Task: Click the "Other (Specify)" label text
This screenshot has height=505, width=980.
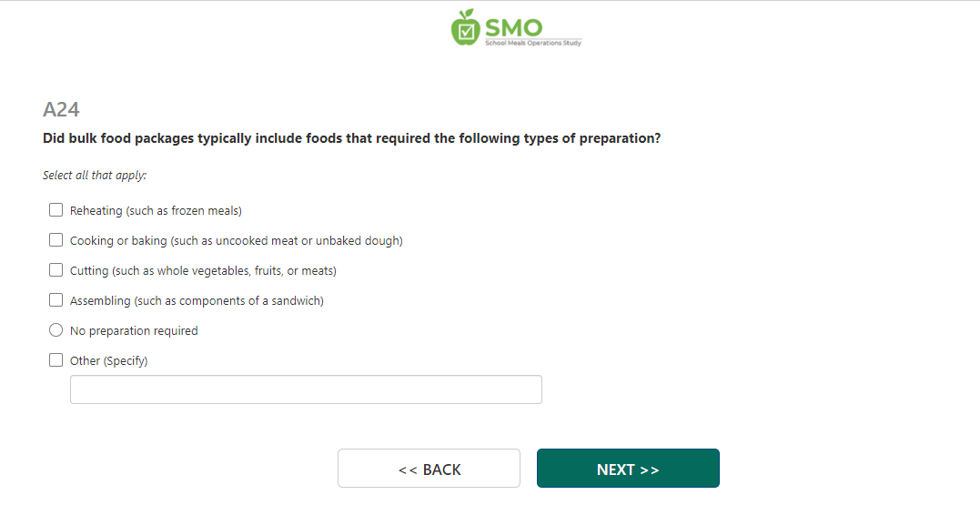Action: click(x=108, y=361)
